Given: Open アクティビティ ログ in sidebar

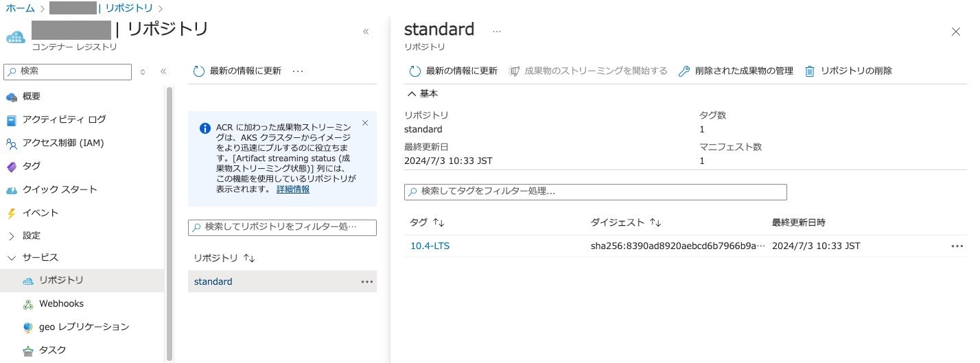Looking at the screenshot, I should [x=64, y=119].
